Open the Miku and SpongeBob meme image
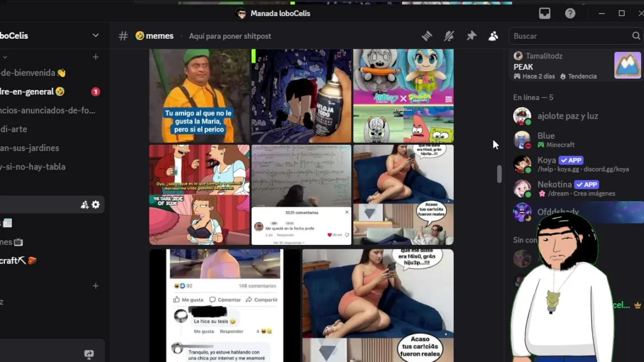 404,96
